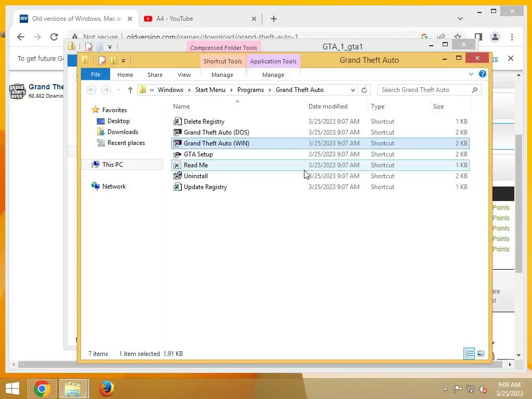Click the Start Menu breadcrumb segment
Viewport: 532px width, 399px height.
[210, 90]
